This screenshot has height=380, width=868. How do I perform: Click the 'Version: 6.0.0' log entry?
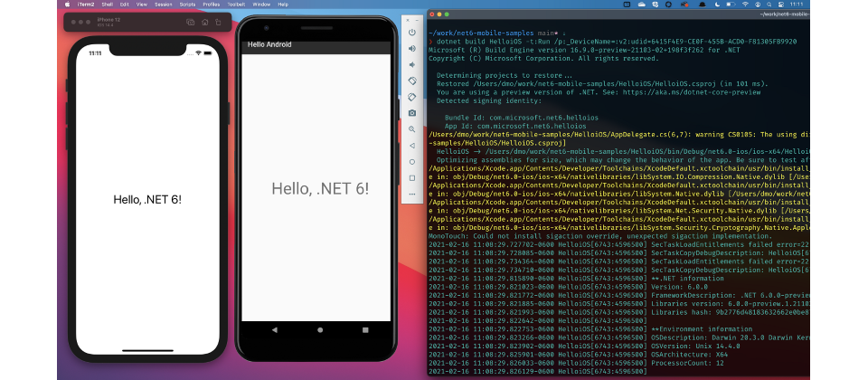pos(679,287)
